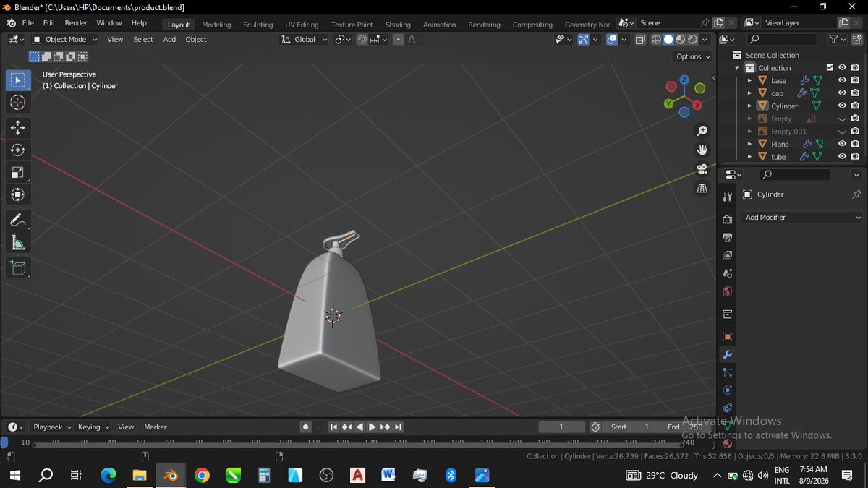This screenshot has height=488, width=868.
Task: Switch to the Shading workspace tab
Action: [x=398, y=24]
